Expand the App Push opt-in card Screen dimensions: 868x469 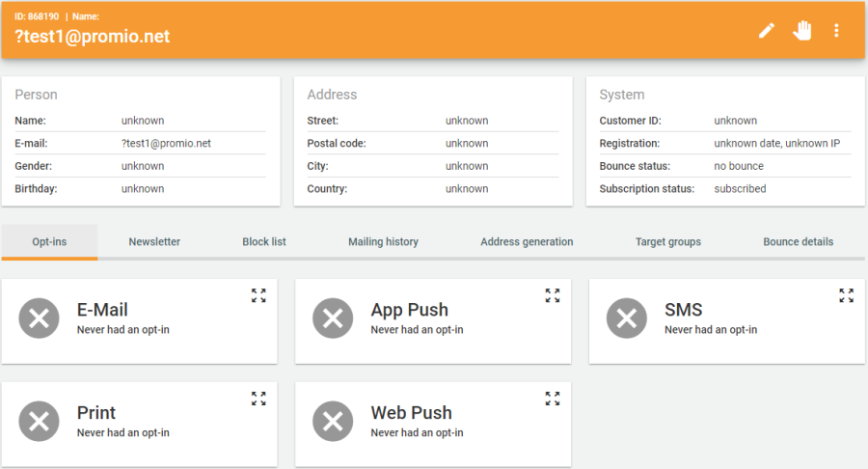point(553,295)
